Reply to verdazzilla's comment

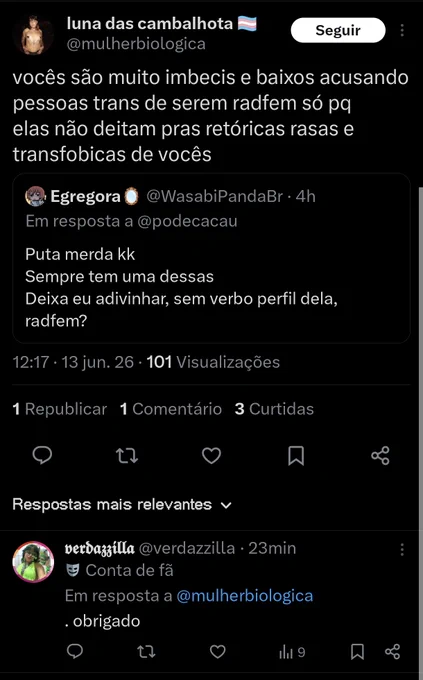(75, 651)
